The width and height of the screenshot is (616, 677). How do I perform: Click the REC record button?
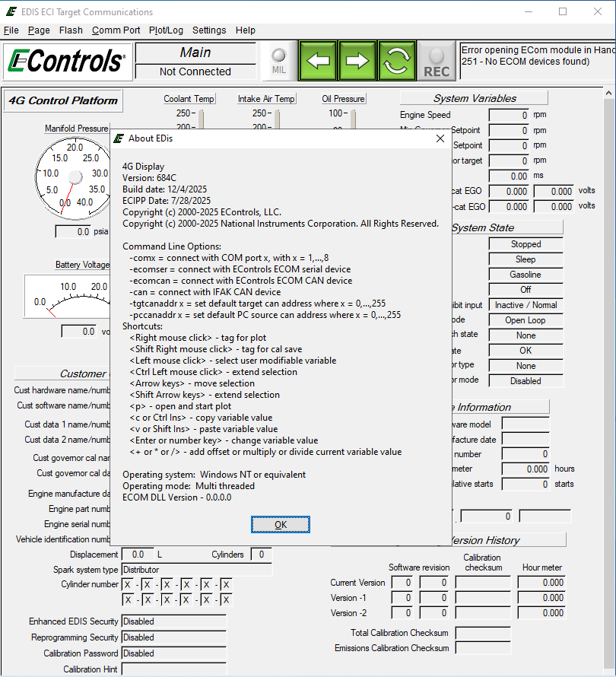tap(437, 61)
